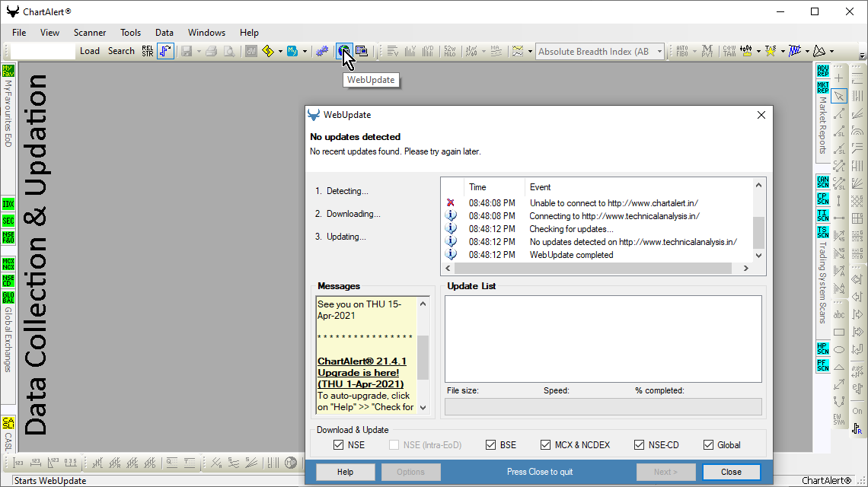868x487 pixels.
Task: Click the Global Exchanges vertical tab
Action: (8, 340)
